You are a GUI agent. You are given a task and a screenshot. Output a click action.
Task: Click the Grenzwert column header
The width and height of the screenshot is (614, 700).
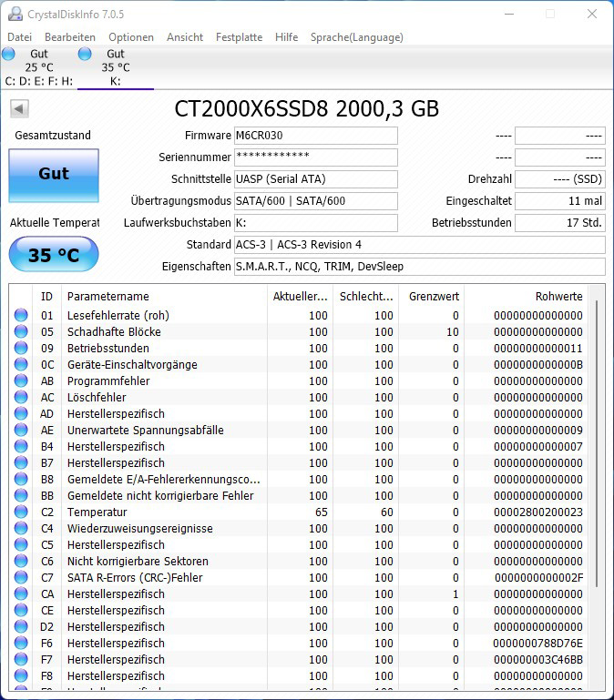pyautogui.click(x=431, y=297)
